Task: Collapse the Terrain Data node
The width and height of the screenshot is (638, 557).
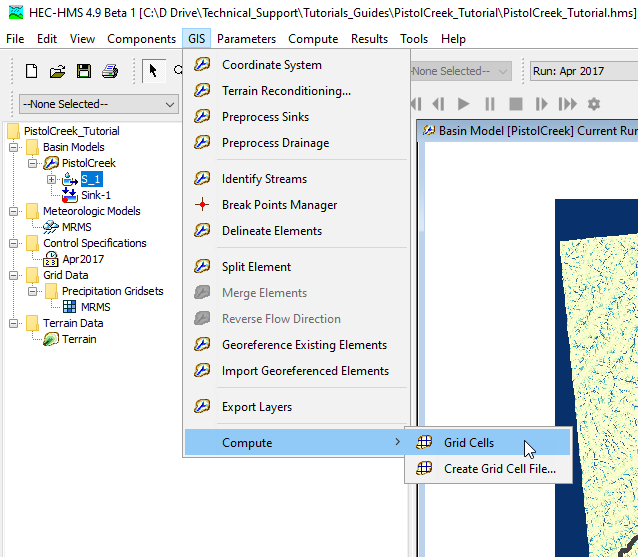Action: click(13, 323)
